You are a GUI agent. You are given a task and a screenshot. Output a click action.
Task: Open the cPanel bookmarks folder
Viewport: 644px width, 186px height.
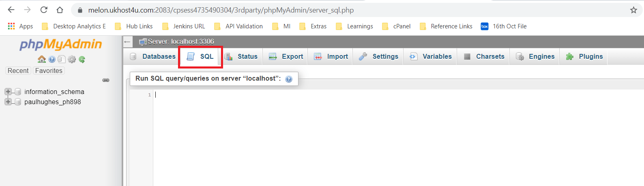click(396, 26)
